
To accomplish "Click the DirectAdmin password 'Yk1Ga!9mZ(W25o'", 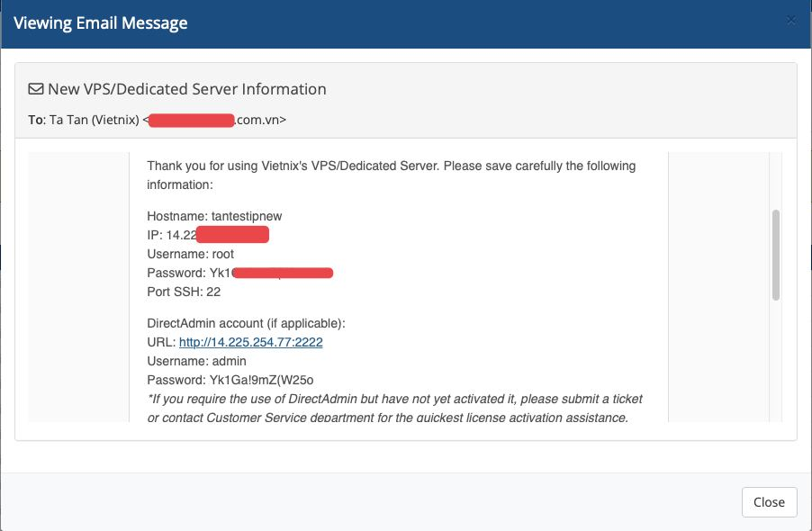I will (x=262, y=381).
